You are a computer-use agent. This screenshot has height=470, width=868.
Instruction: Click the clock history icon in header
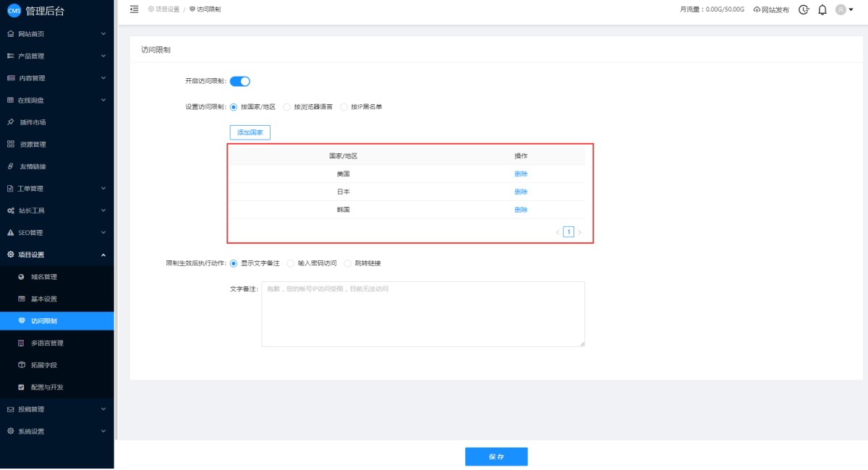pyautogui.click(x=804, y=10)
